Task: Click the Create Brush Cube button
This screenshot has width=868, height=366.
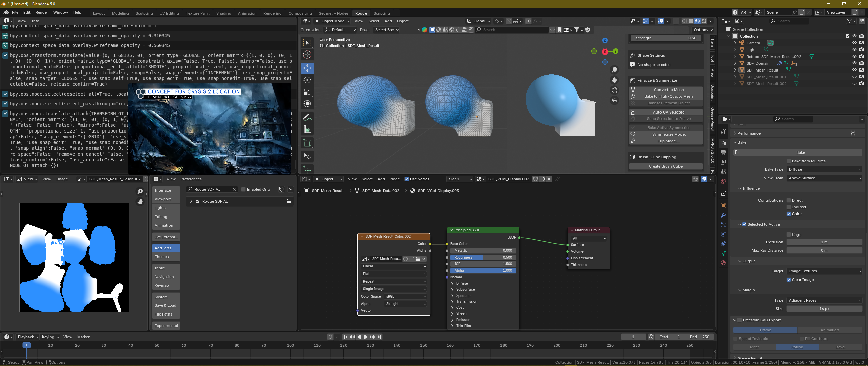Action: [666, 166]
